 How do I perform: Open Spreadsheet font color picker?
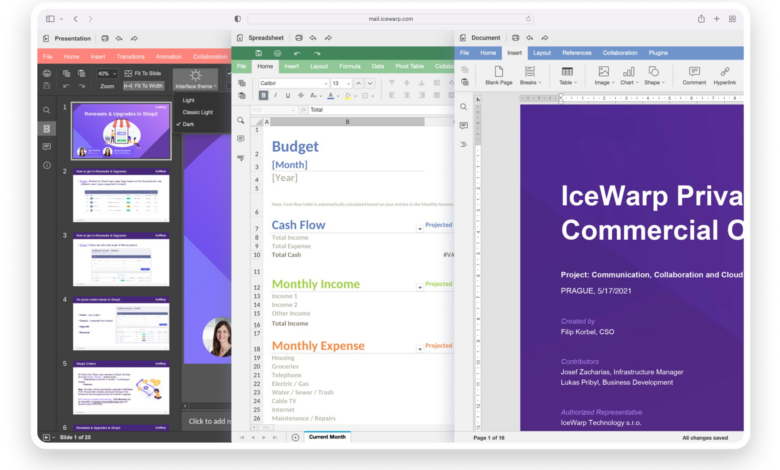(331, 95)
